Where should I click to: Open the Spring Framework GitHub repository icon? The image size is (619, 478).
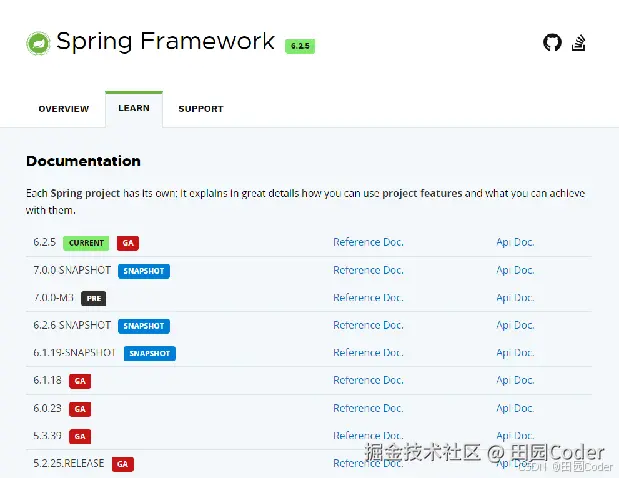(552, 43)
